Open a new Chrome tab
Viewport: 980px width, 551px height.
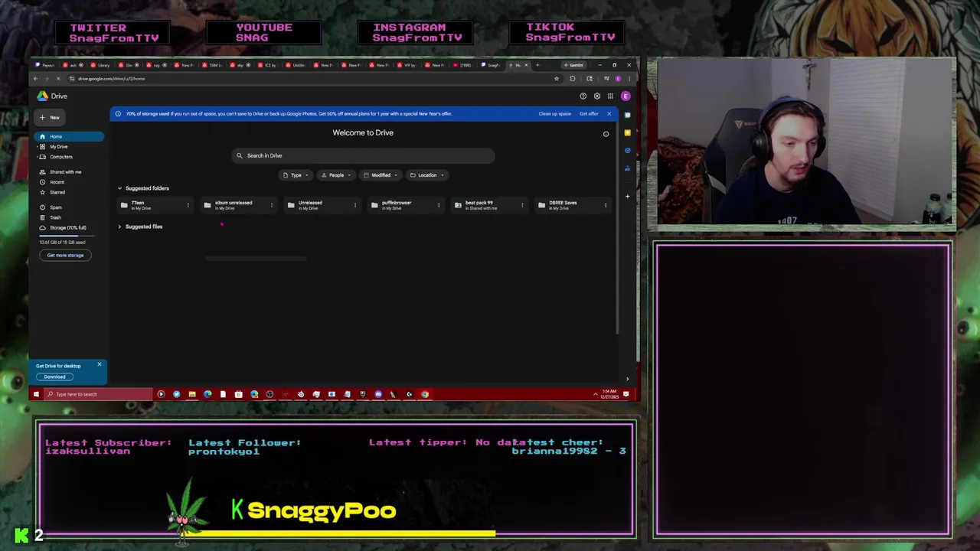537,65
